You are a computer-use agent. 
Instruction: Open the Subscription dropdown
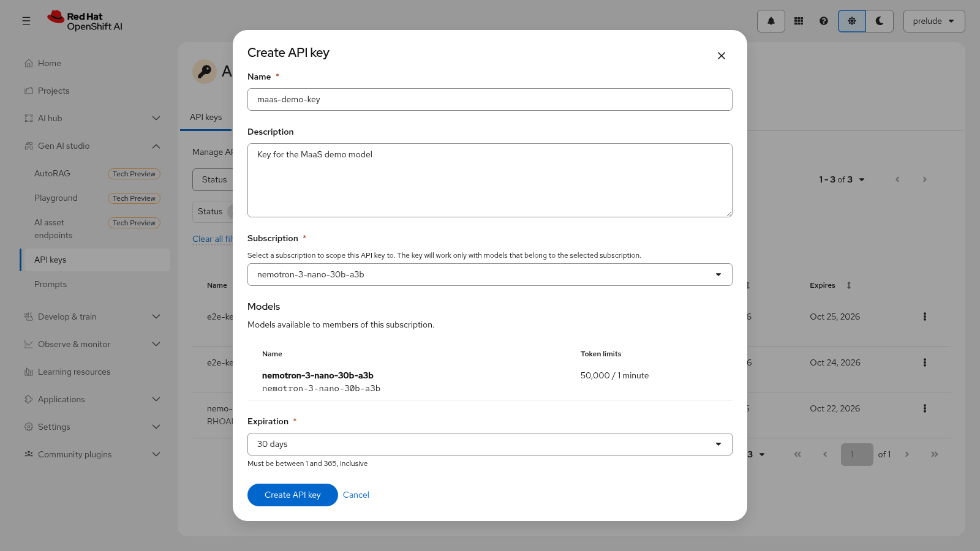pyautogui.click(x=490, y=274)
